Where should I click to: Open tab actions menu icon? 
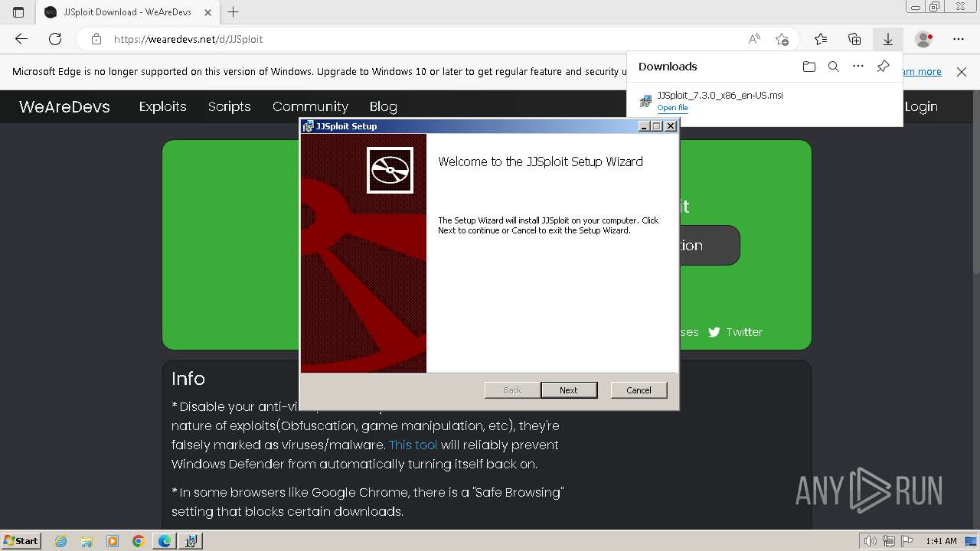18,12
